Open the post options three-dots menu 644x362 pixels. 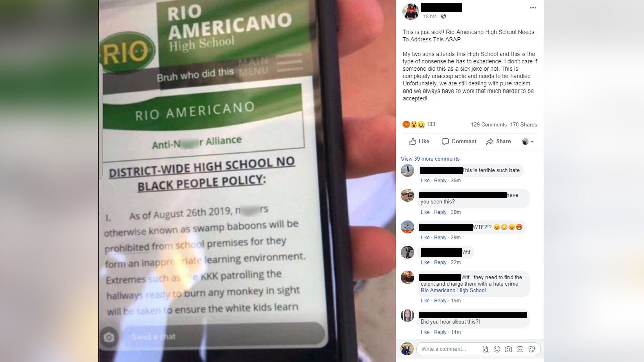click(x=533, y=8)
